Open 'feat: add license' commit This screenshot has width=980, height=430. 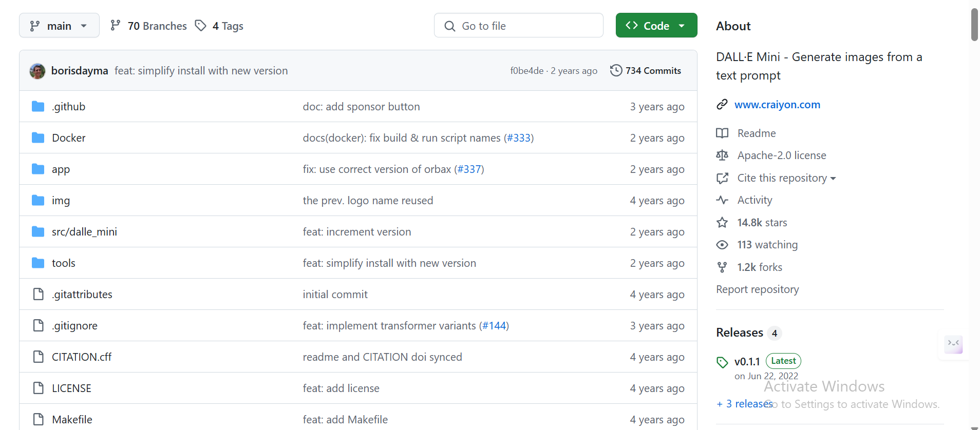point(341,388)
